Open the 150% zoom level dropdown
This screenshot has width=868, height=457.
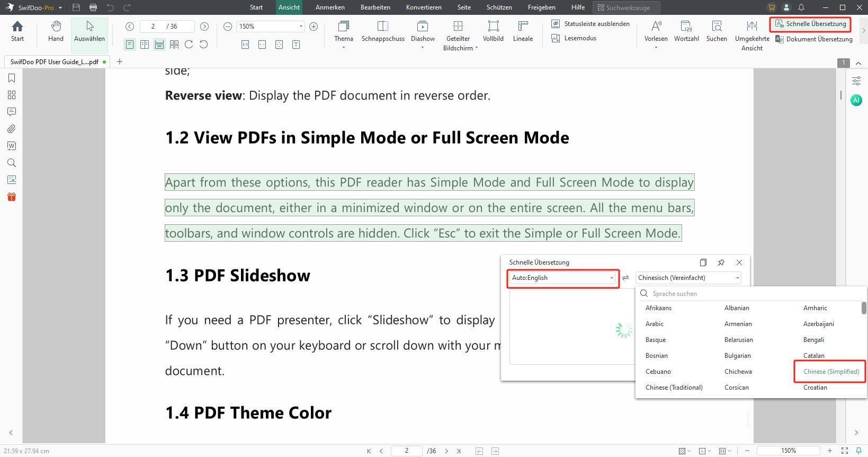(301, 27)
